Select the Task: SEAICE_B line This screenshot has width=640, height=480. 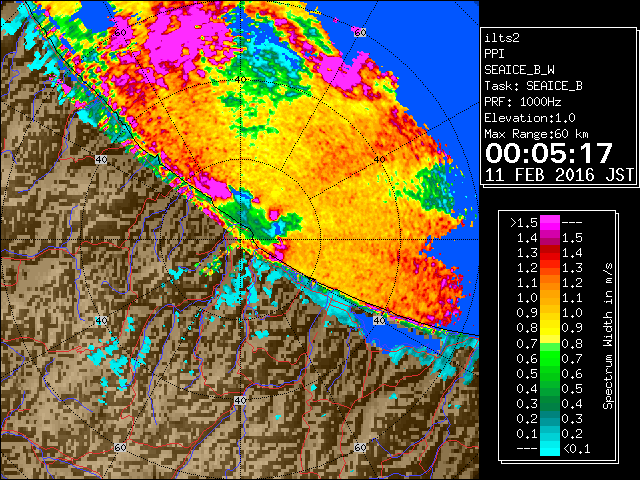(533, 86)
